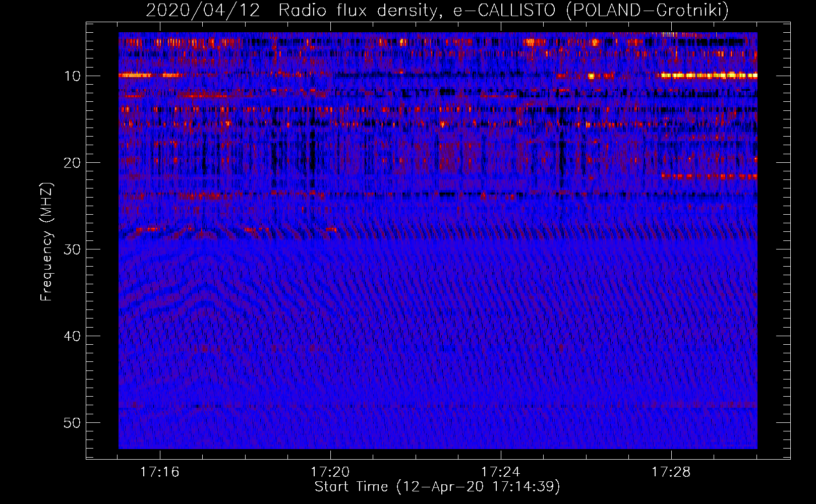The image size is (816, 504).
Task: Click the 17:16 time tick label
Action: tap(160, 472)
